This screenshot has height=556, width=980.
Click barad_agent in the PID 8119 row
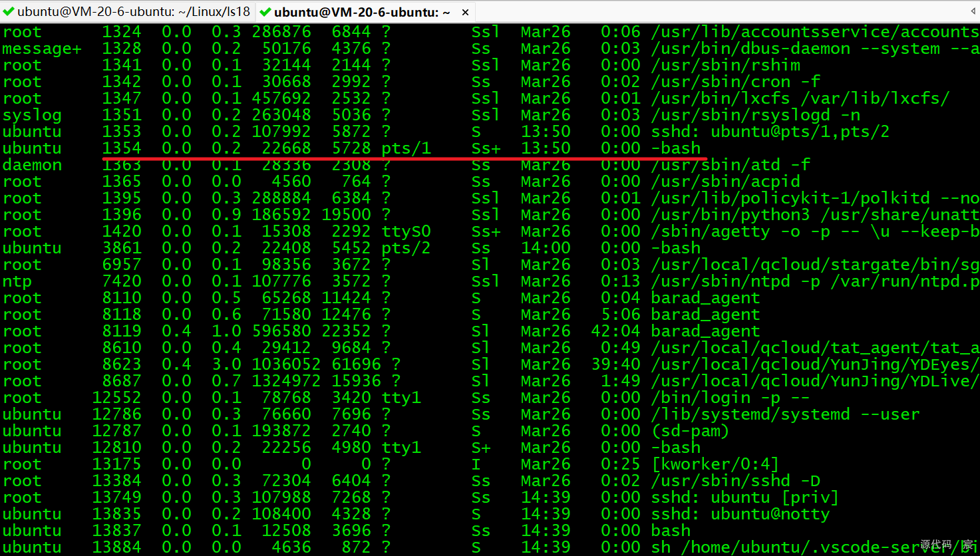point(705,331)
